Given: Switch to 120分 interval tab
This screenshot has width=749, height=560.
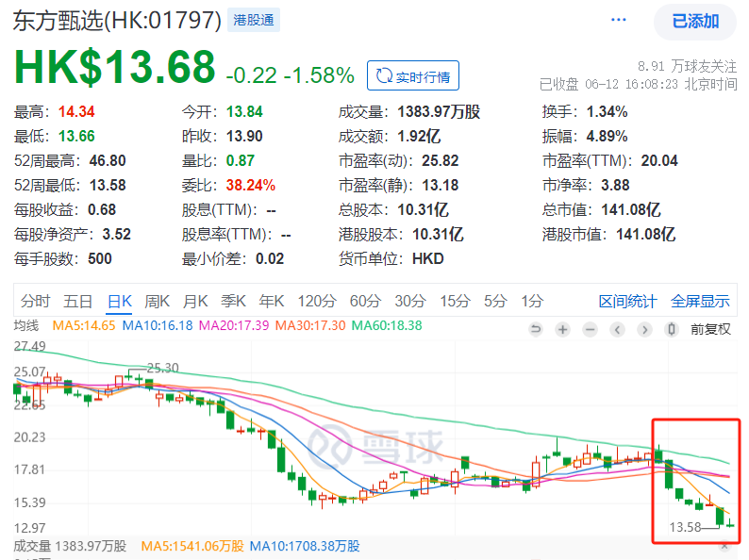Looking at the screenshot, I should [x=317, y=302].
